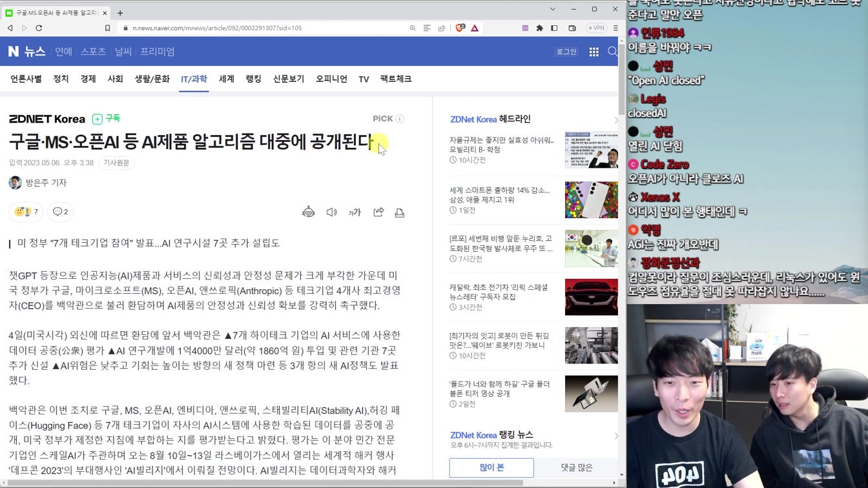Open the 프리미엄 section link

click(x=158, y=52)
